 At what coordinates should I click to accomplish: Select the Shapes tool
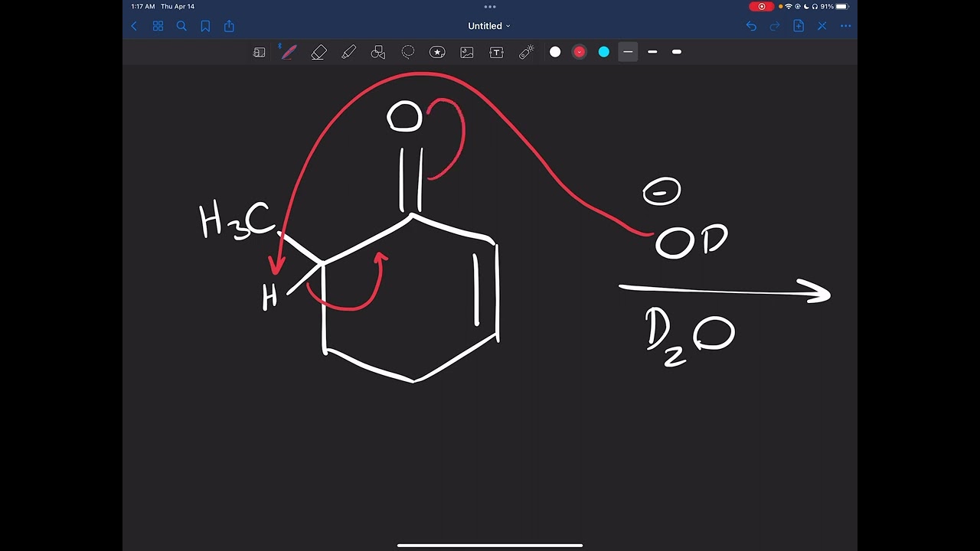[x=377, y=52]
